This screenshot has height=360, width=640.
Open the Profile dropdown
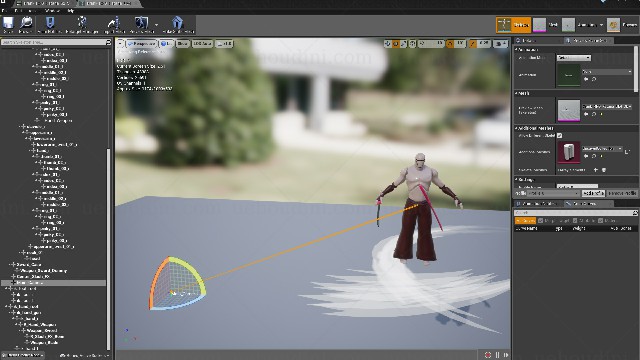pos(553,193)
